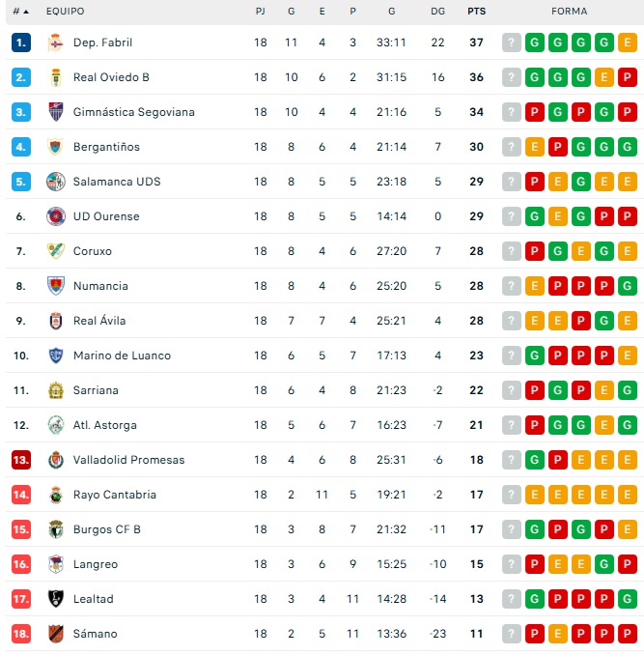This screenshot has height=655, width=644.
Task: Click the red position 18 rank badge
Action: click(21, 634)
